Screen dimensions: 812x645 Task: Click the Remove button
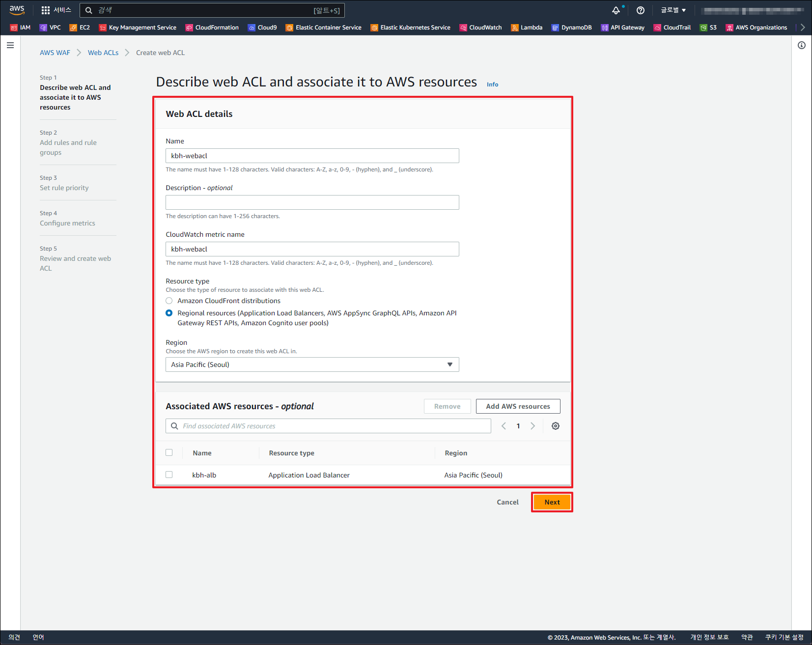[x=448, y=406]
